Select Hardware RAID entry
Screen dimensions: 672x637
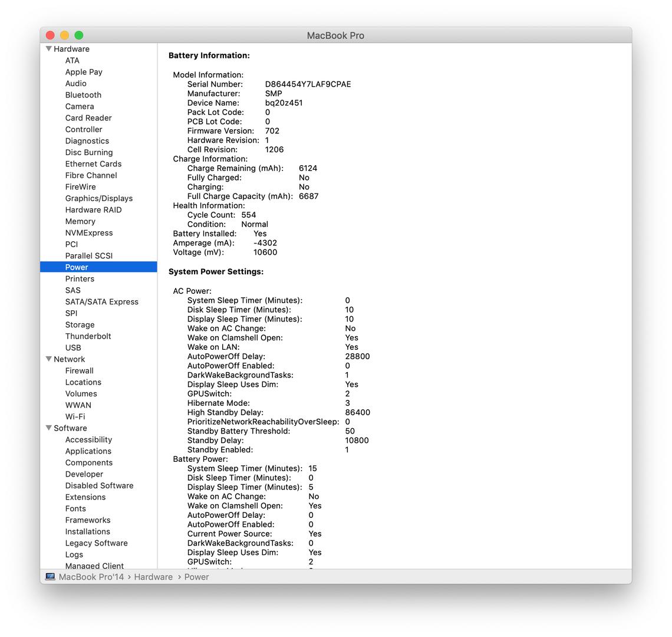click(93, 210)
